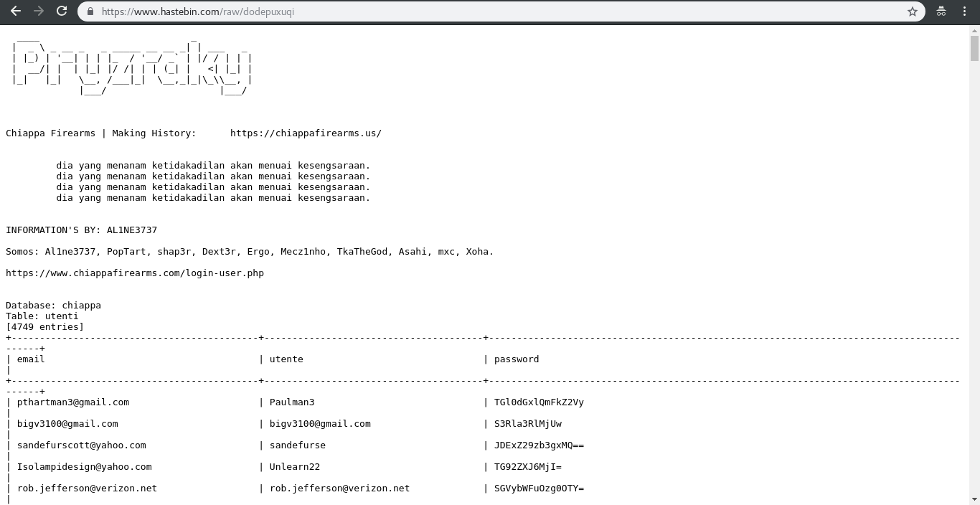Bookmark this page with the star
The image size is (980, 505).
pyautogui.click(x=913, y=11)
